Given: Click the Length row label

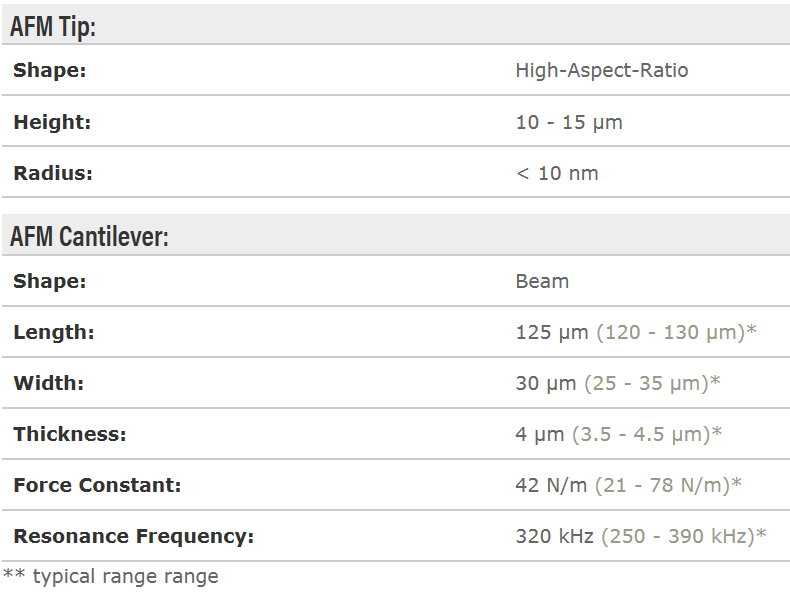Looking at the screenshot, I should pyautogui.click(x=54, y=333).
